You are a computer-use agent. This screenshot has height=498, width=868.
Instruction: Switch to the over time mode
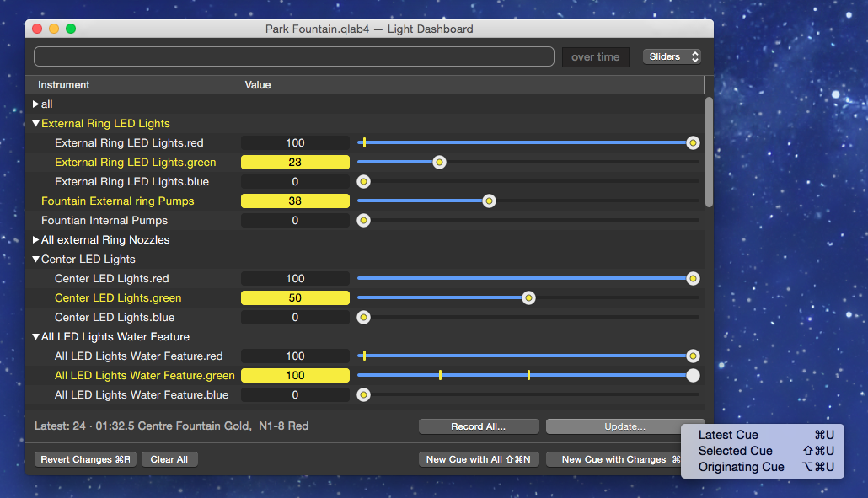pos(595,56)
